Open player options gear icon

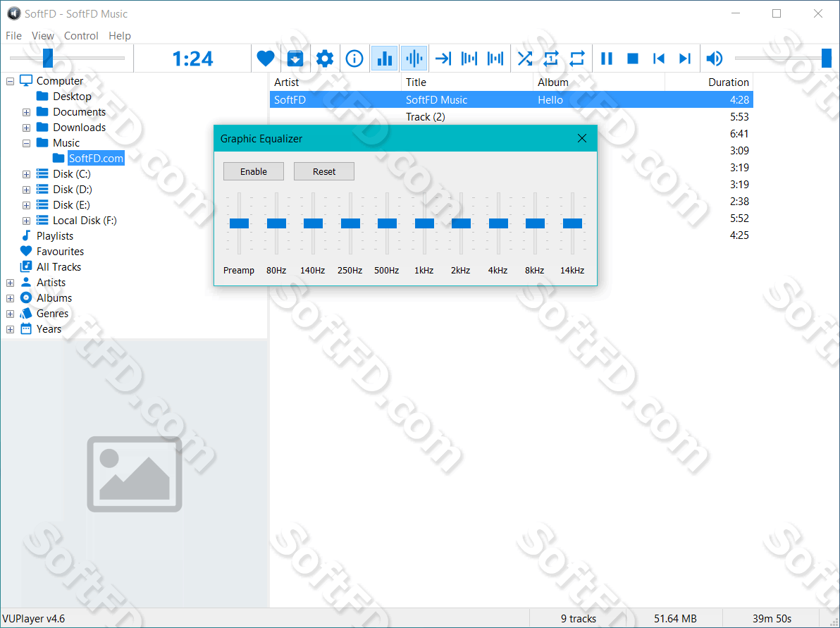click(x=325, y=58)
